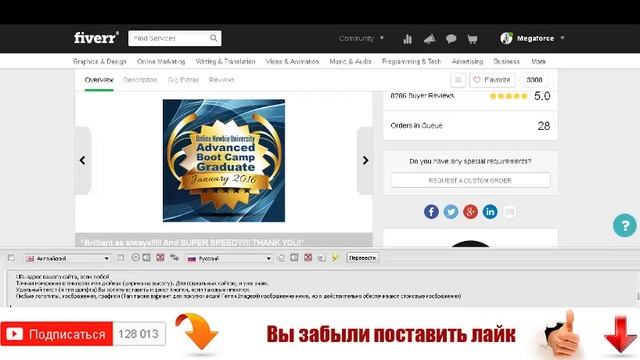Toggle the leftmost translator checkbox
This screenshot has width=640, height=360.
pos(11,258)
